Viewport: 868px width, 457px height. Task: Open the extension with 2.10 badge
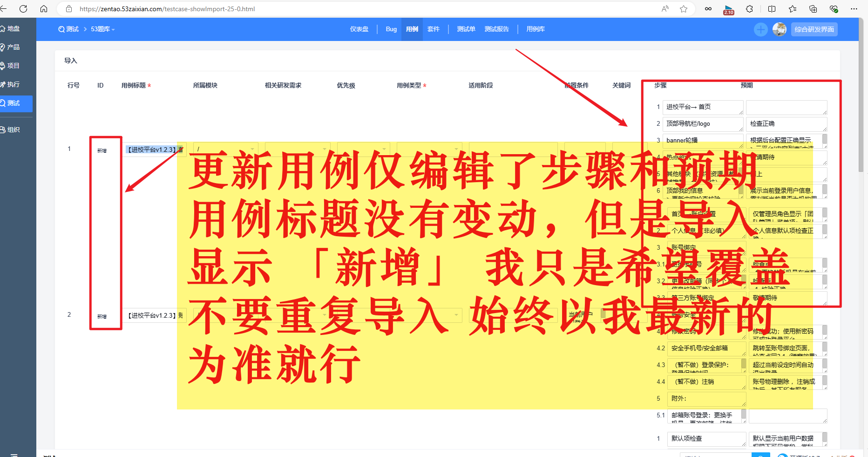pos(728,9)
